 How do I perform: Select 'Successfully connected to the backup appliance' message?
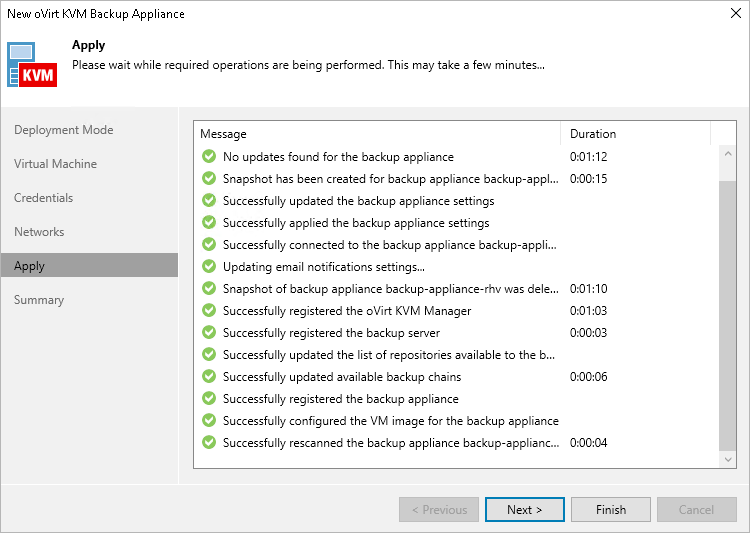click(389, 245)
